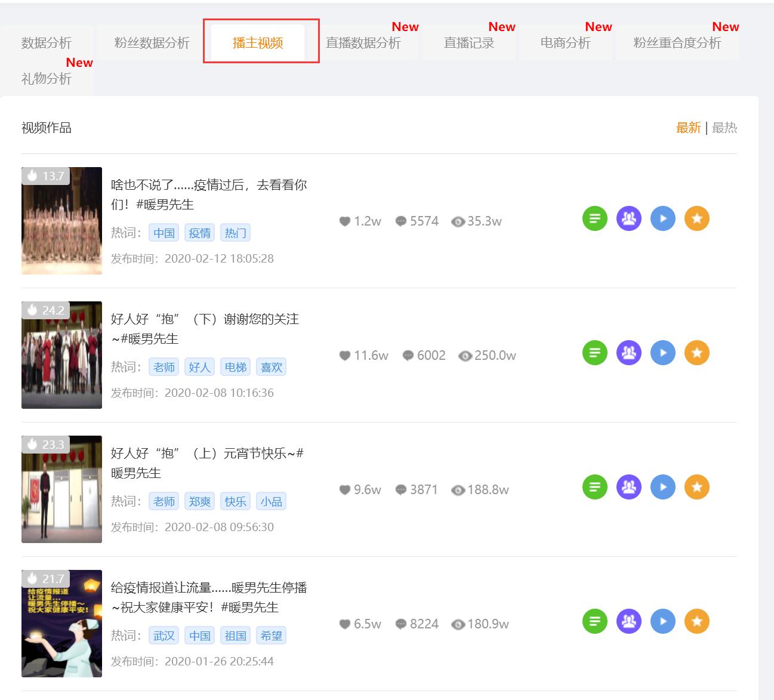Viewport: 774px width, 700px height.
Task: Play 元宵节快乐 video via blue play icon
Action: click(x=663, y=487)
